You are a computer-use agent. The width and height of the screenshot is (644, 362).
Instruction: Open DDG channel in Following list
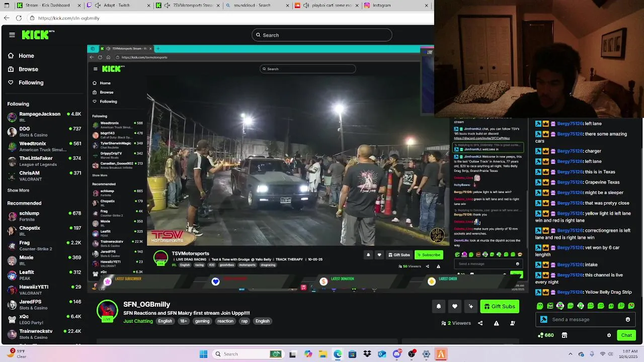[x=44, y=132]
